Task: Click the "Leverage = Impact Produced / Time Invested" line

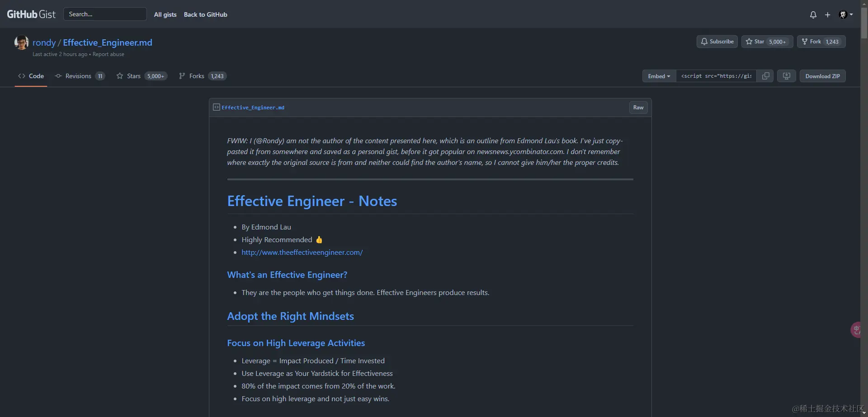Action: [313, 361]
